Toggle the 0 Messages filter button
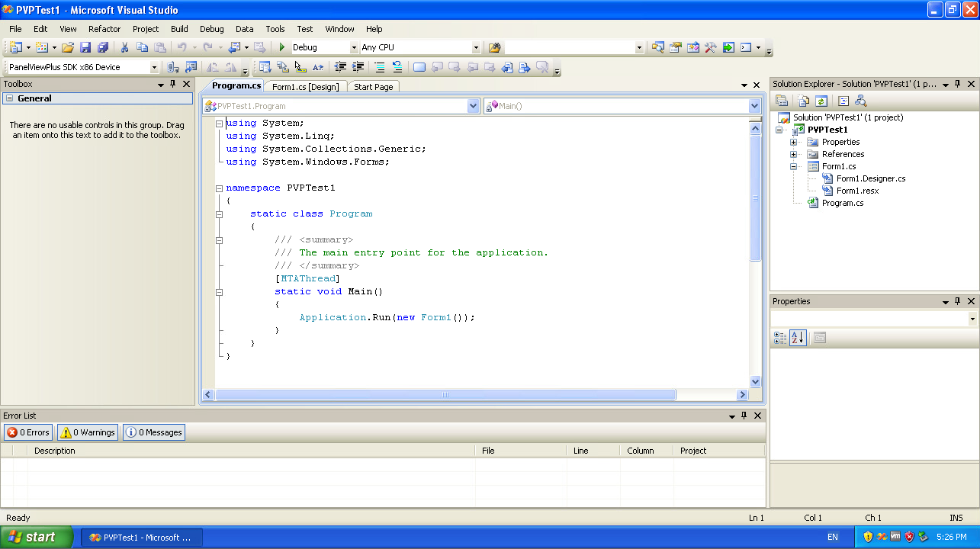The image size is (980, 549). tap(154, 432)
